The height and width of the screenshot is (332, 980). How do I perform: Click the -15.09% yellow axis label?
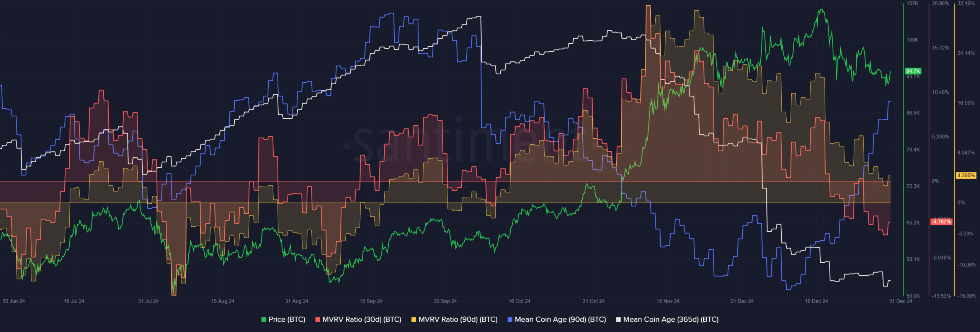(967, 296)
